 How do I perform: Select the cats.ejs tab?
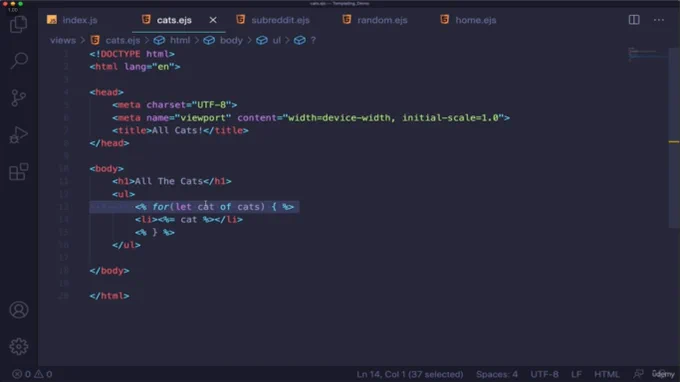(x=174, y=20)
